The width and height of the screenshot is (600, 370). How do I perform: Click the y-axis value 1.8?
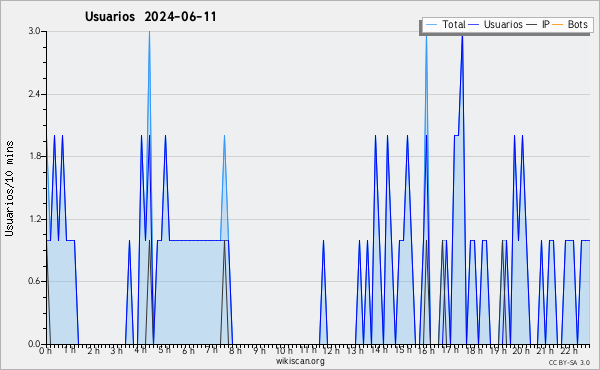click(34, 156)
